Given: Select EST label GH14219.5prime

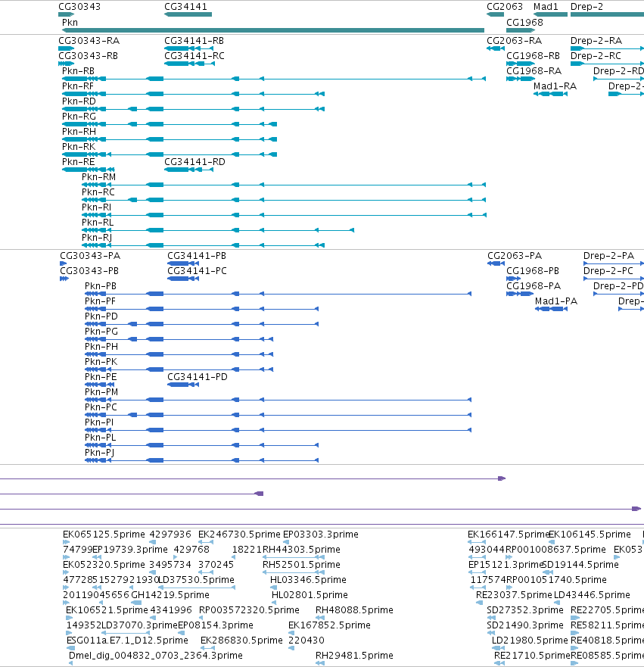Looking at the screenshot, I should point(170,595).
